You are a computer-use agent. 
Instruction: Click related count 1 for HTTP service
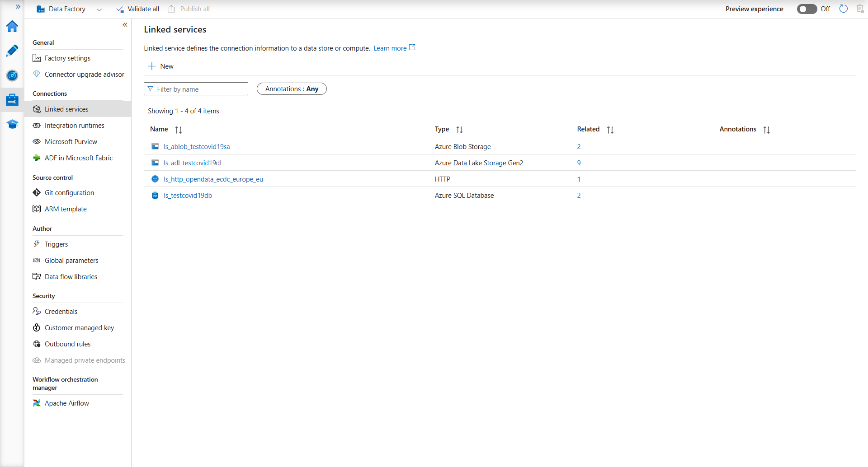pos(579,179)
